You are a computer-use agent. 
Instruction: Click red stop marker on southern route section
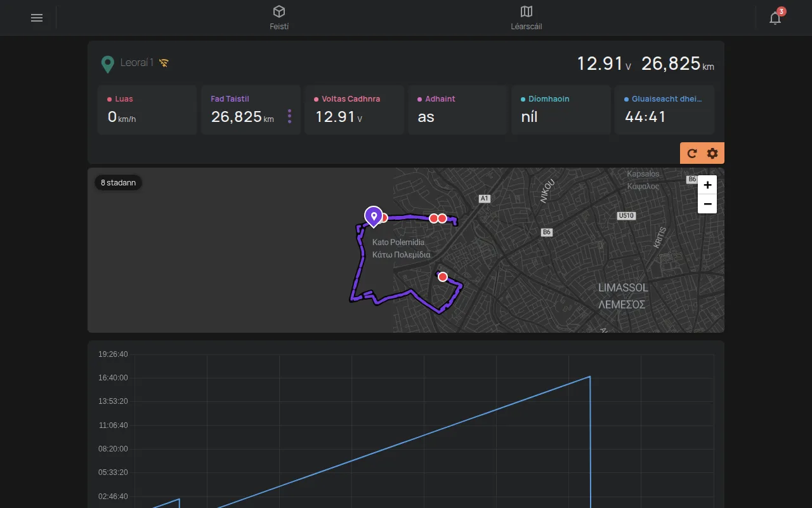point(443,277)
